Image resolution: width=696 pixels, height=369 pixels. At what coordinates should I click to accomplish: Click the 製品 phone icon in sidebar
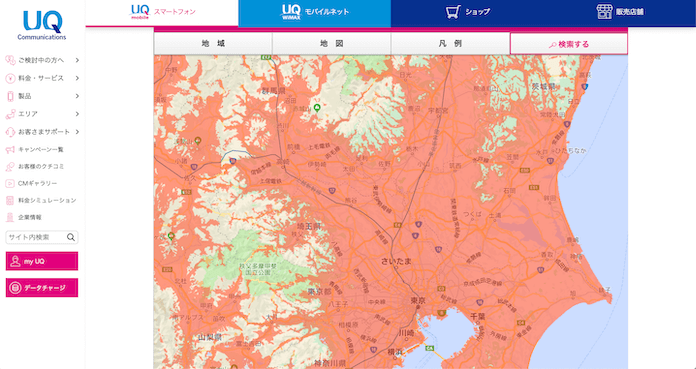pos(10,96)
